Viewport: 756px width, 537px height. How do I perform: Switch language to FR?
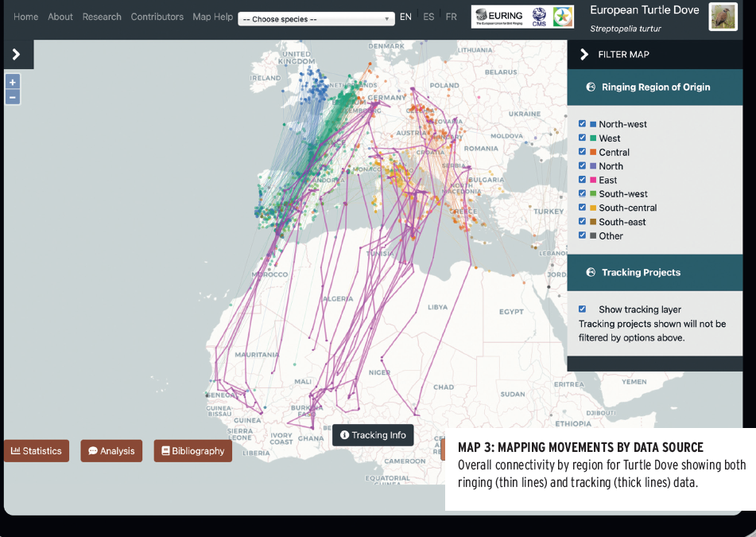452,17
